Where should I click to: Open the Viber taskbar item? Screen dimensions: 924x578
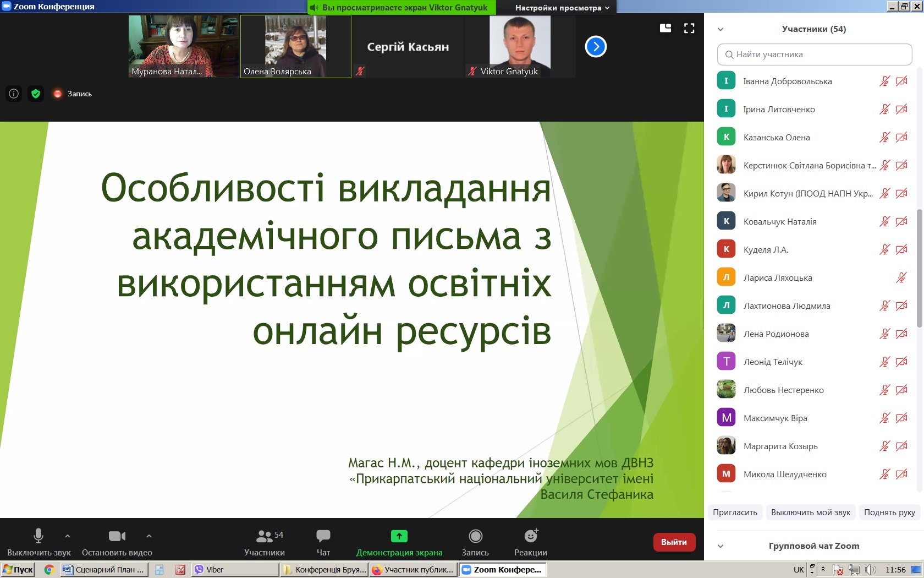(235, 570)
